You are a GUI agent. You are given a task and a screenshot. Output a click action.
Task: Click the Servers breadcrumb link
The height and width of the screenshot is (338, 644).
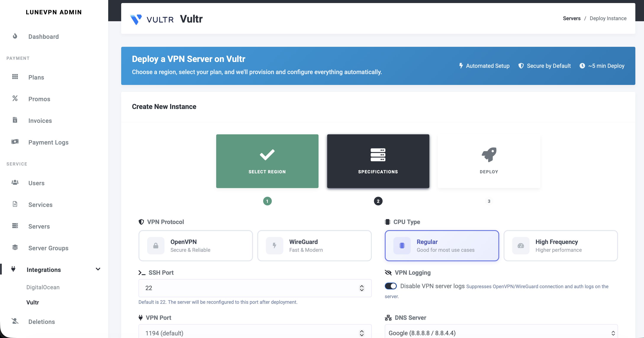(x=572, y=18)
